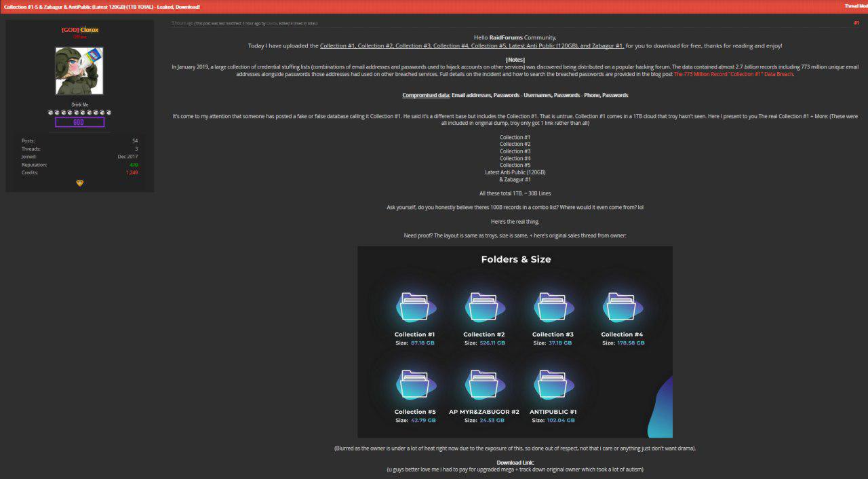Viewport: 868px width, 479px height.
Task: Click the 178.58 GB size value
Action: click(631, 343)
